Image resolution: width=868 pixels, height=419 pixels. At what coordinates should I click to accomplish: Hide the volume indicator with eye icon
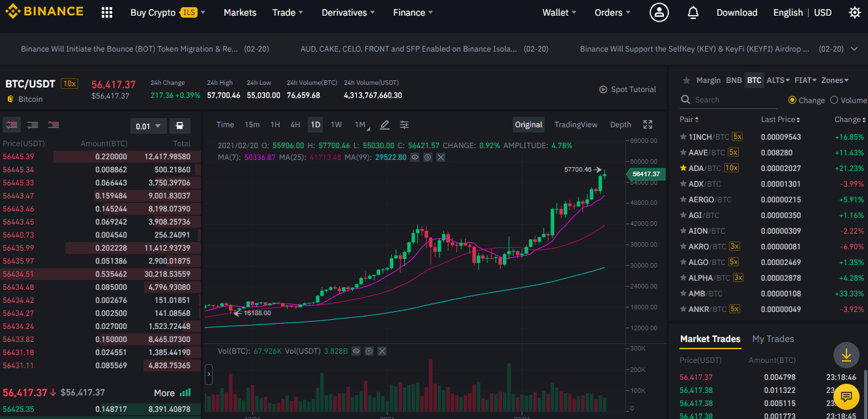click(356, 351)
